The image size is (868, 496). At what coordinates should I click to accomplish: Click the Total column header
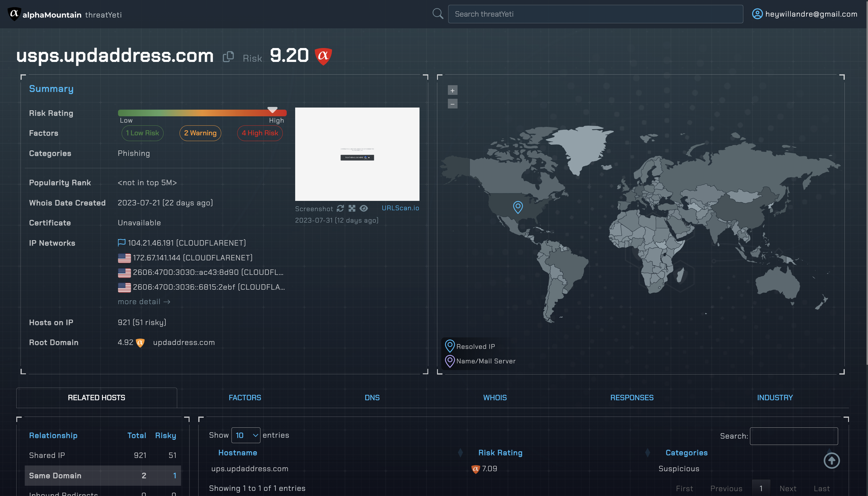click(x=136, y=435)
